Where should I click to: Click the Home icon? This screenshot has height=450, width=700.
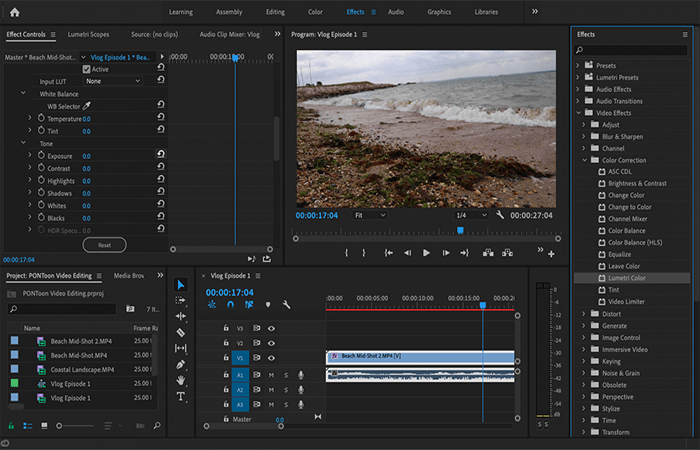[15, 12]
